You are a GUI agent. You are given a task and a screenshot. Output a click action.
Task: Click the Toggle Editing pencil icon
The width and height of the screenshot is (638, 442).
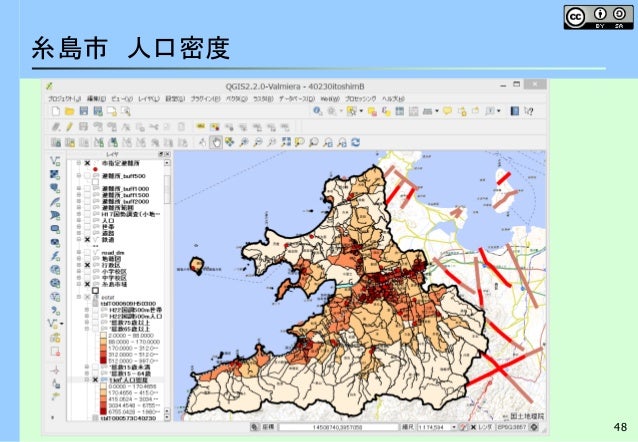(x=70, y=127)
